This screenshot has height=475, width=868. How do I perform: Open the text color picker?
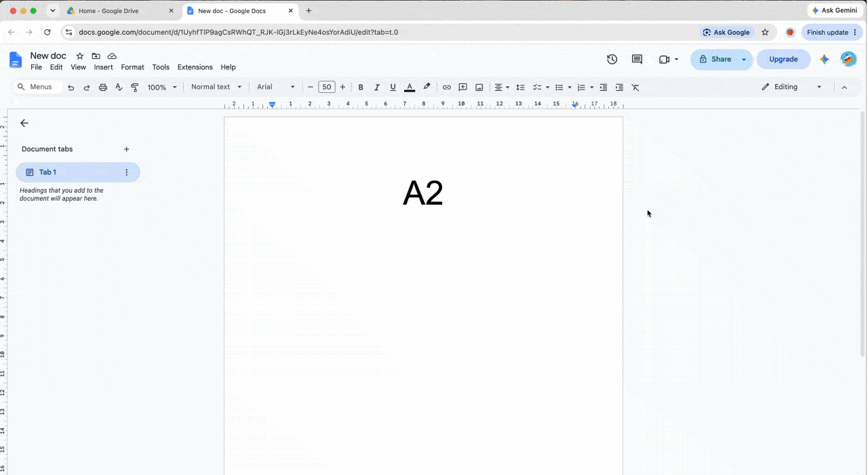(410, 88)
